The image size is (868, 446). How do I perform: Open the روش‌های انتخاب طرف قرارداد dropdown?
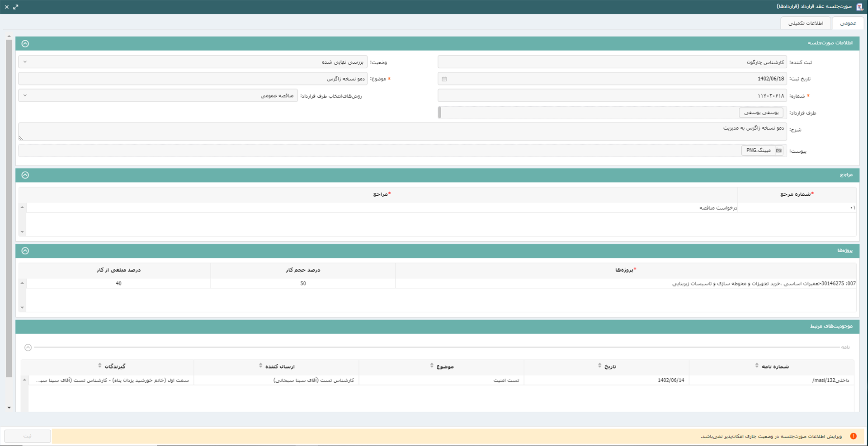pyautogui.click(x=25, y=96)
